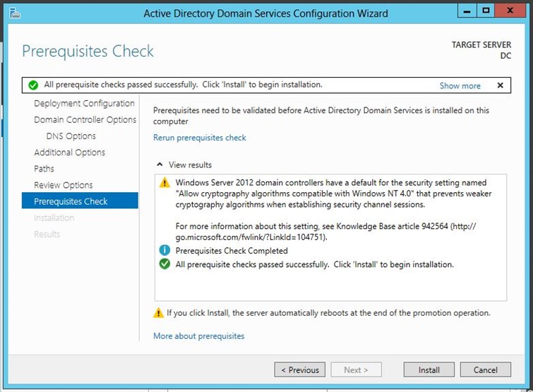Image resolution: width=533 pixels, height=392 pixels.
Task: Select DNS Options in sidebar
Action: 71,136
